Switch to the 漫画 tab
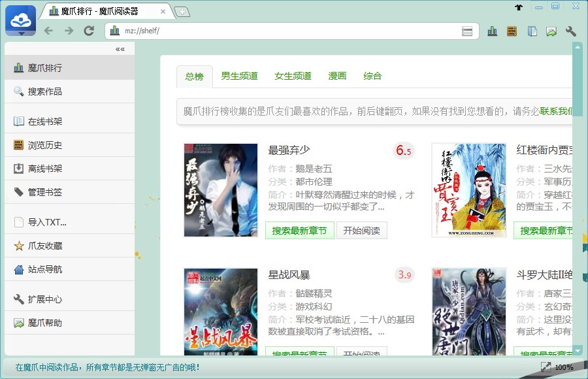The image size is (588, 379). coord(336,76)
